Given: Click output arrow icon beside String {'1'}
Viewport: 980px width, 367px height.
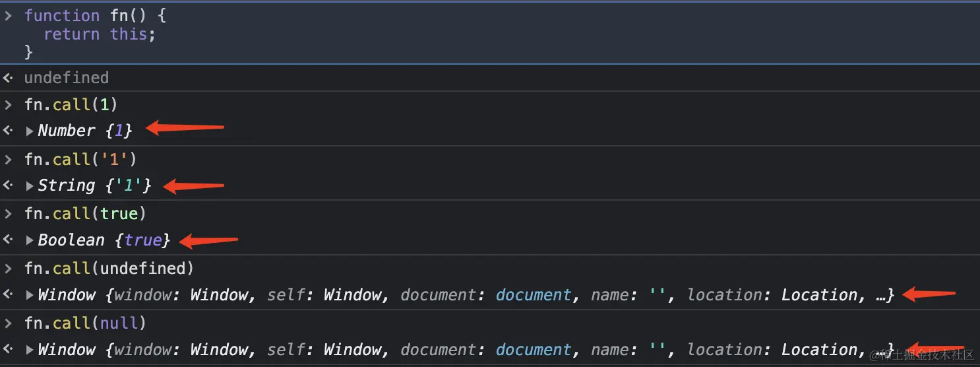Looking at the screenshot, I should click(x=8, y=185).
